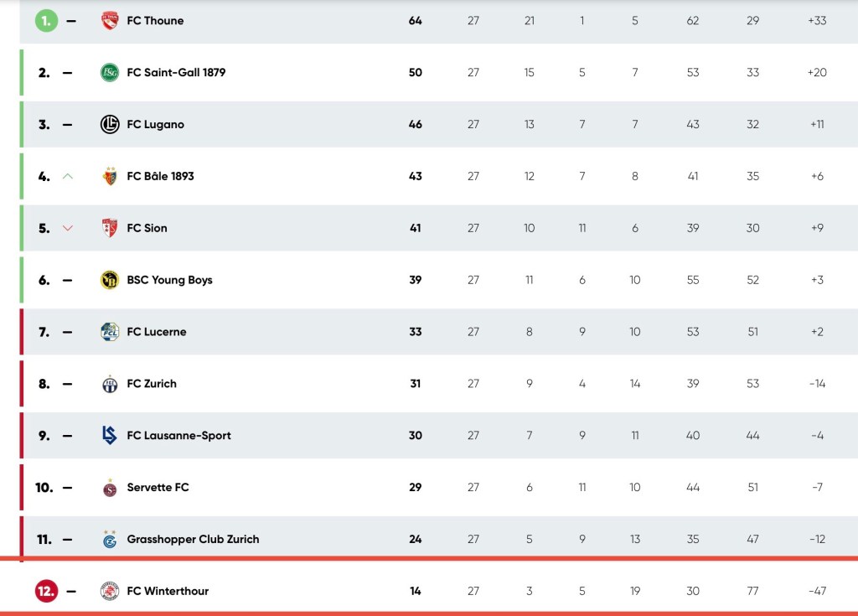Click the FC Thoune club logo
The image size is (858, 616).
tap(109, 21)
